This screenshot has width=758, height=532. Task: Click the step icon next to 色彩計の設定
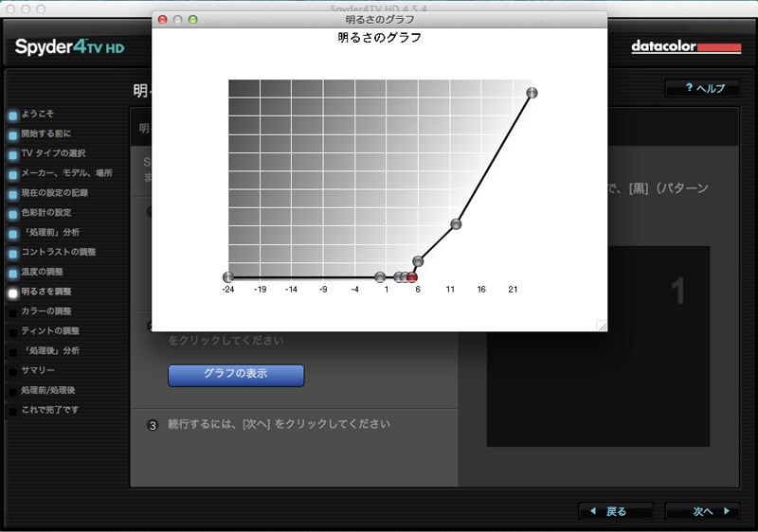click(13, 214)
